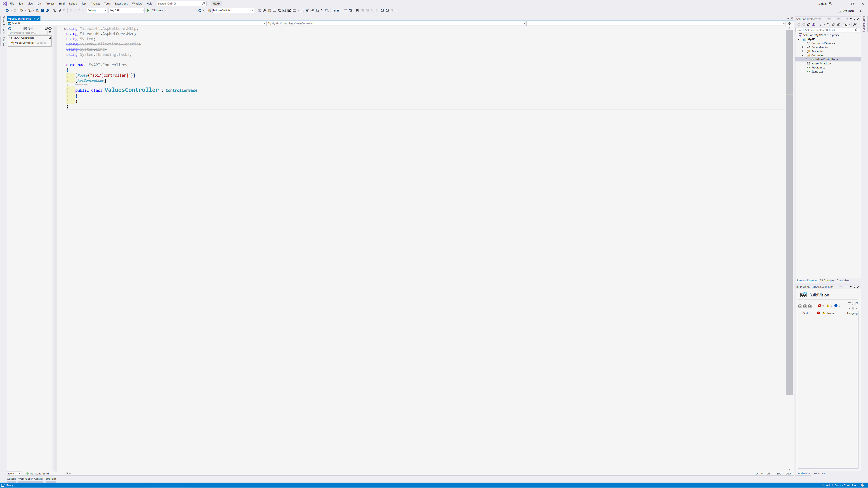Open Solution Explorer properties wrench icon

pos(854,24)
